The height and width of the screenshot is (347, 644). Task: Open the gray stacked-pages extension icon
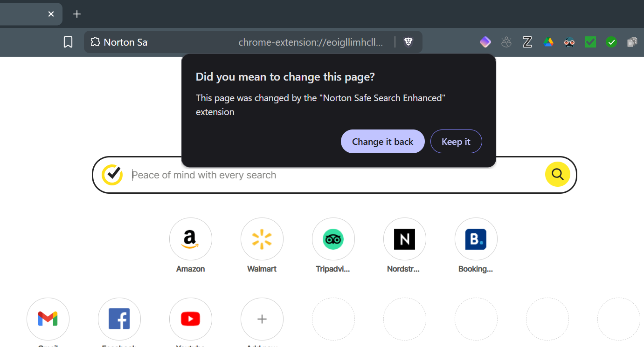632,42
